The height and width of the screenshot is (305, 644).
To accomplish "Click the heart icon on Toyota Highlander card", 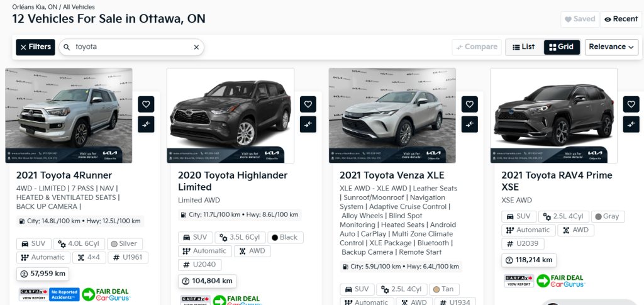I will tap(308, 104).
